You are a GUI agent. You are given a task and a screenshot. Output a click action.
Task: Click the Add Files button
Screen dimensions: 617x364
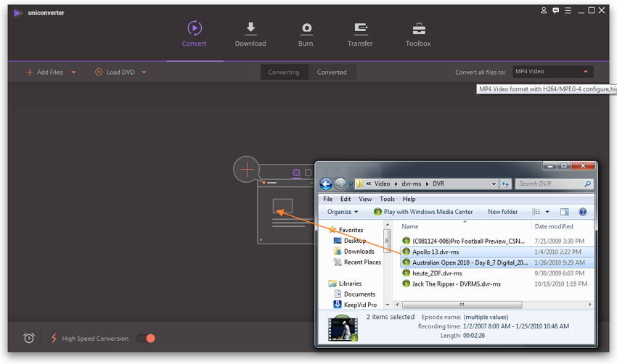[x=44, y=73]
